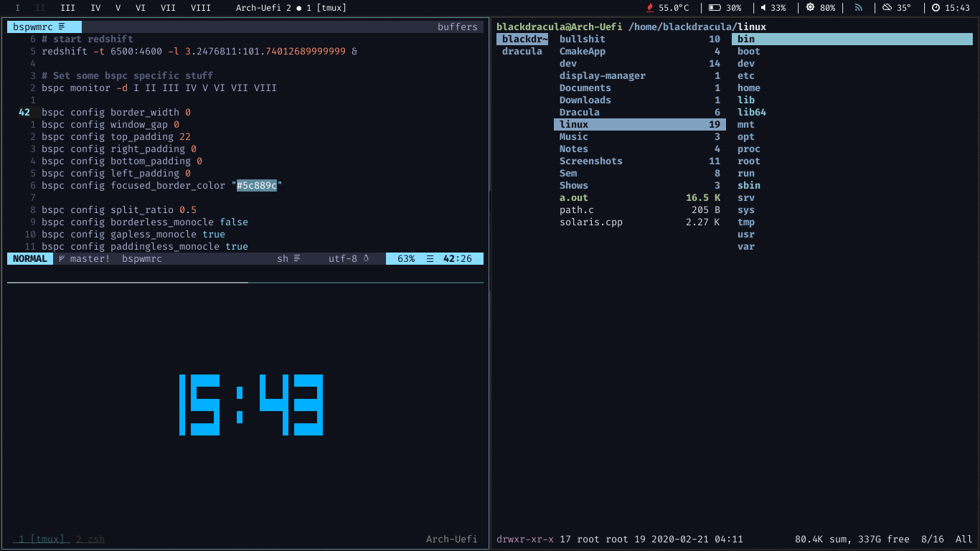The height and width of the screenshot is (551, 980).
Task: Select the boot entry in preview column
Action: point(749,51)
